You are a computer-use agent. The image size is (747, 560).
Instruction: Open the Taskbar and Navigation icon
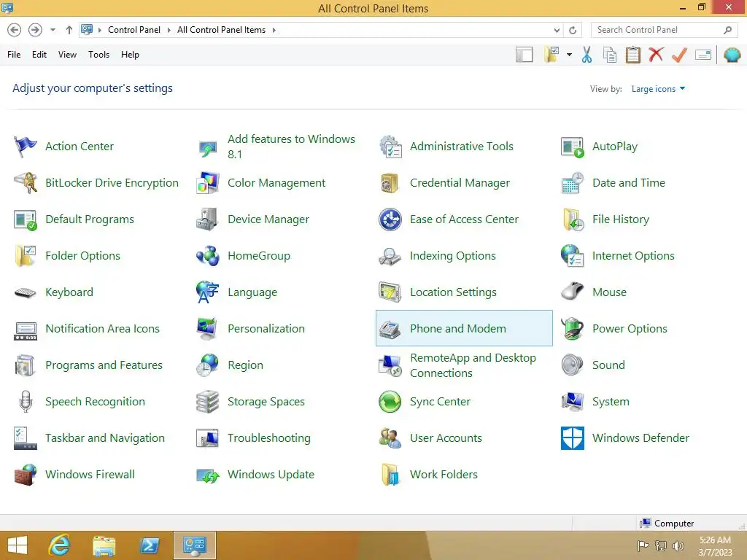click(x=26, y=438)
